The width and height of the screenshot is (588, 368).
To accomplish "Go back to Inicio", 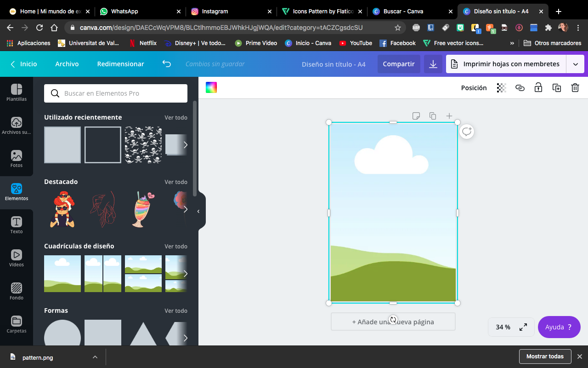I will (x=23, y=64).
